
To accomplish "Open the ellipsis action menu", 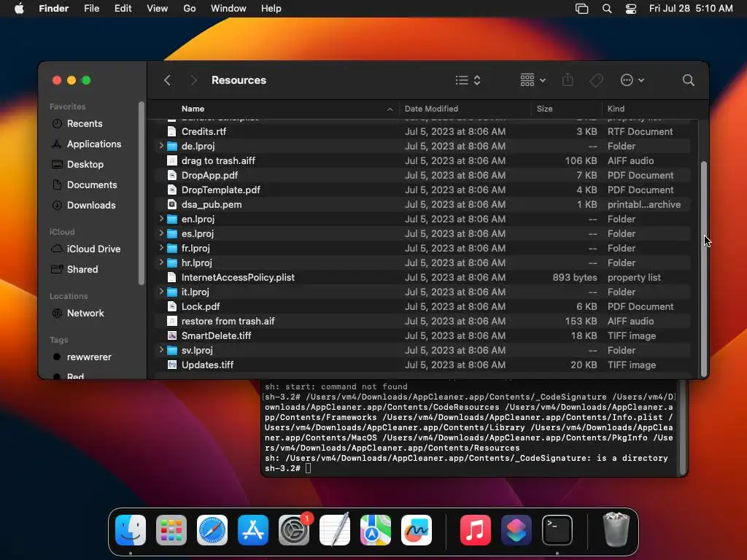I will (632, 80).
